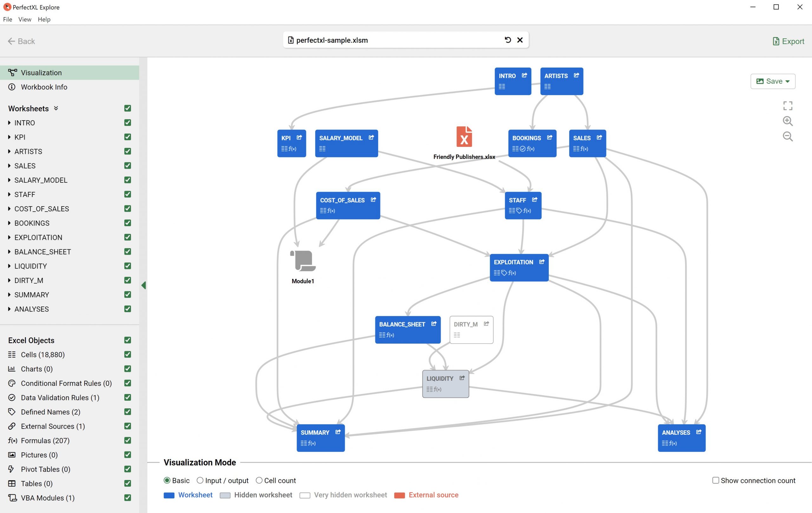Expand the ANALYSES worksheet in sidebar
The image size is (812, 513).
(10, 308)
